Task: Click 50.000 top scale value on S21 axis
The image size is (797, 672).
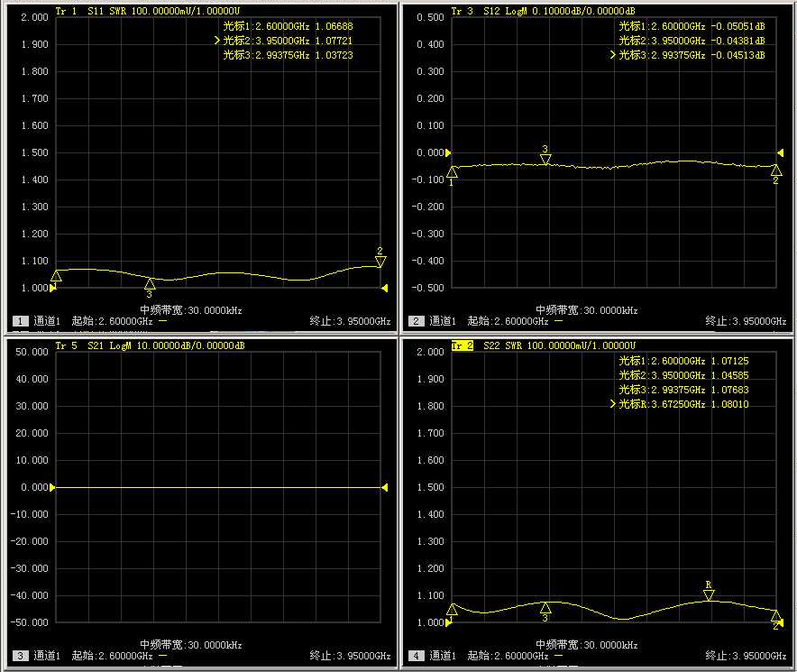Action: pos(32,352)
